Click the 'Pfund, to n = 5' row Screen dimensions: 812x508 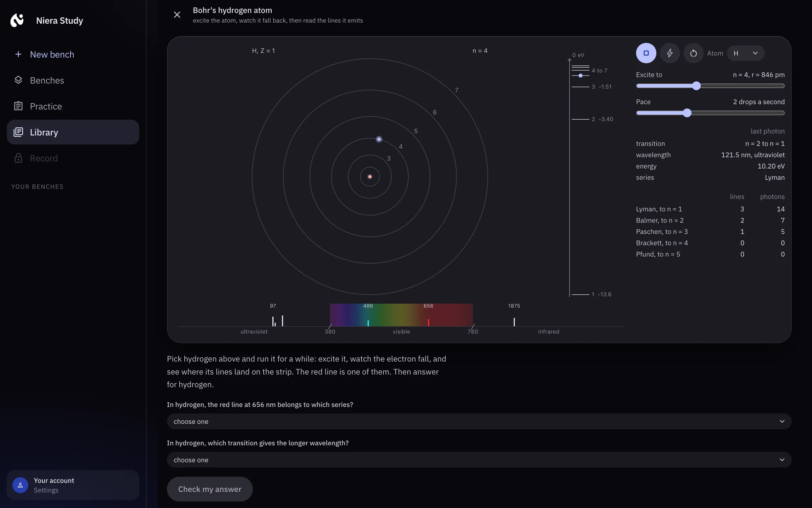coord(710,254)
